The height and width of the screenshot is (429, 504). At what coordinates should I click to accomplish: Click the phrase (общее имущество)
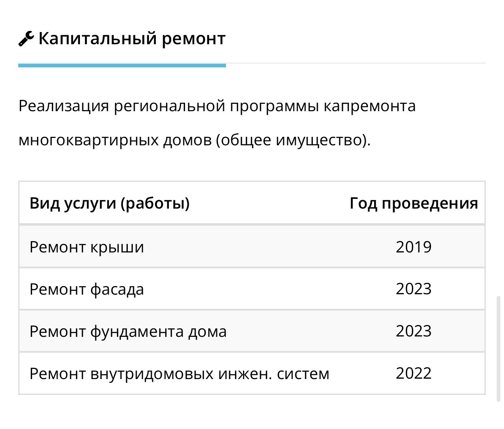pos(293,140)
